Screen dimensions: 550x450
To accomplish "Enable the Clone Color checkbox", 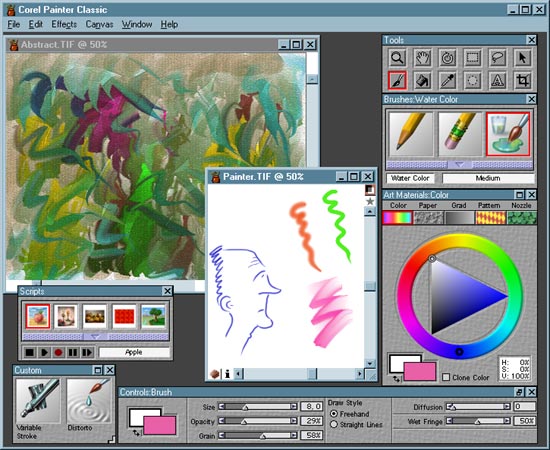I will point(446,377).
